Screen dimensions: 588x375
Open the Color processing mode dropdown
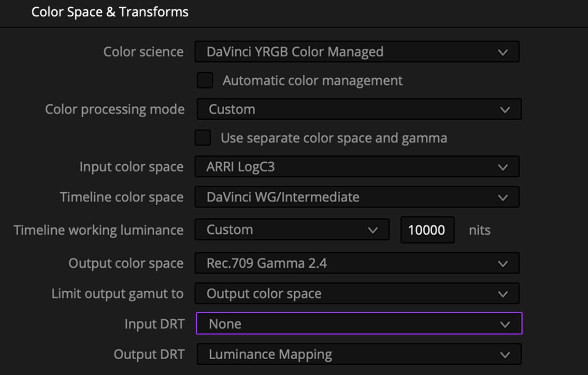358,109
